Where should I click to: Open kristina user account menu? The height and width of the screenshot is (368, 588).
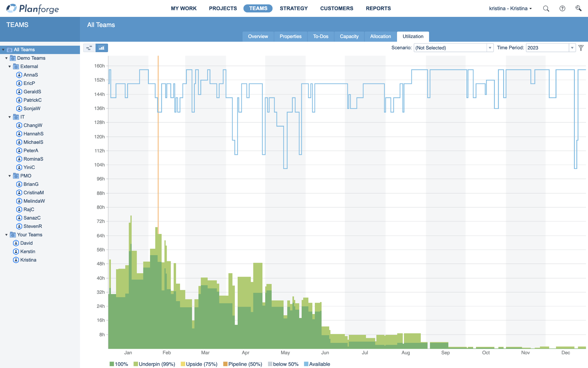(x=510, y=9)
